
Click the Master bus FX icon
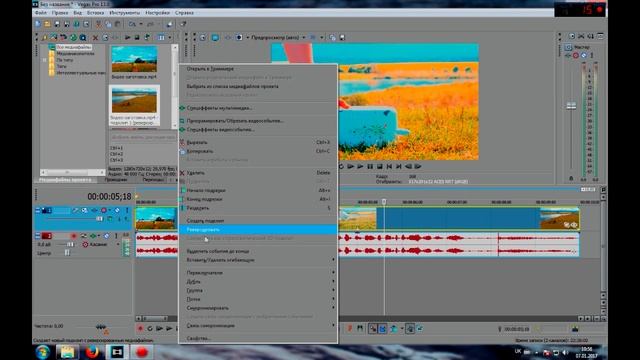click(568, 55)
